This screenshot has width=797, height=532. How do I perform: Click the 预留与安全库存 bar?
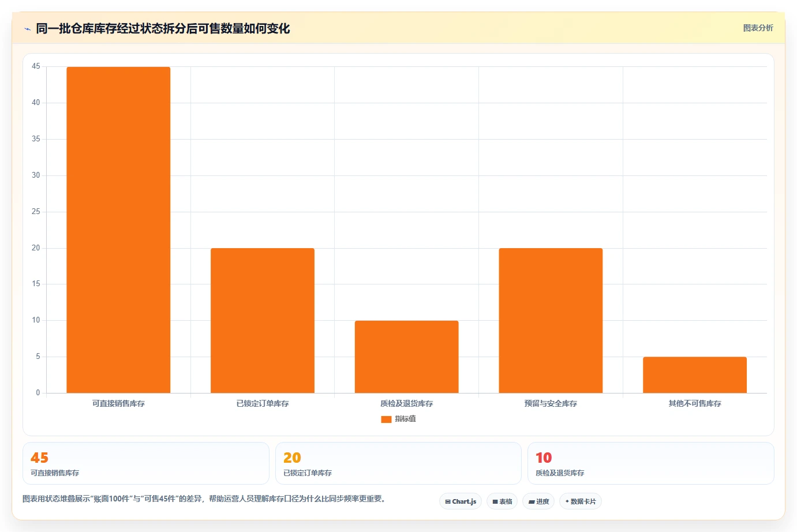[551, 320]
